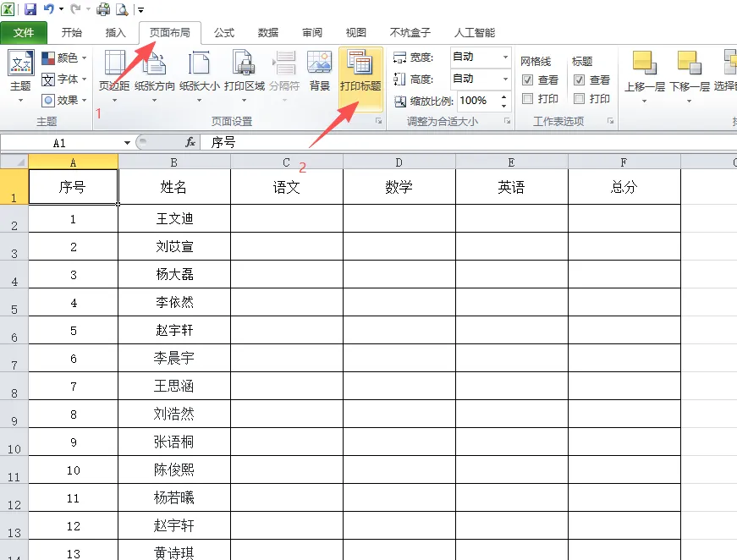Switch to the 人工智能 tab
The height and width of the screenshot is (560, 737).
coord(475,32)
